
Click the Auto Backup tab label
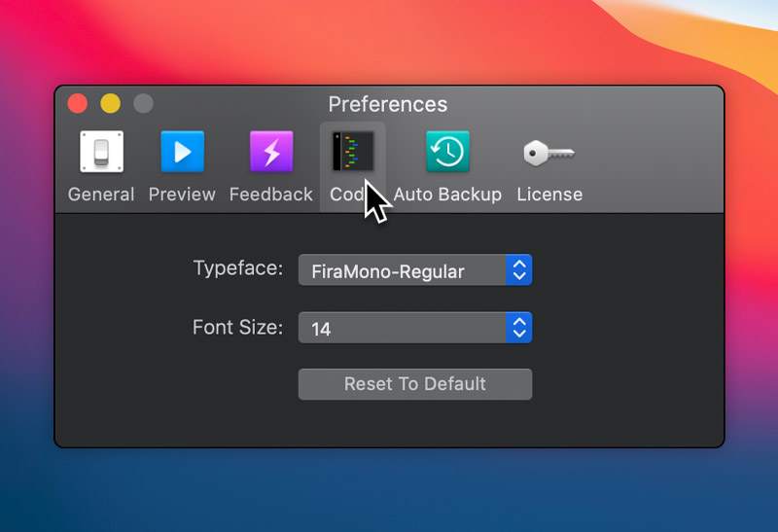click(x=447, y=195)
